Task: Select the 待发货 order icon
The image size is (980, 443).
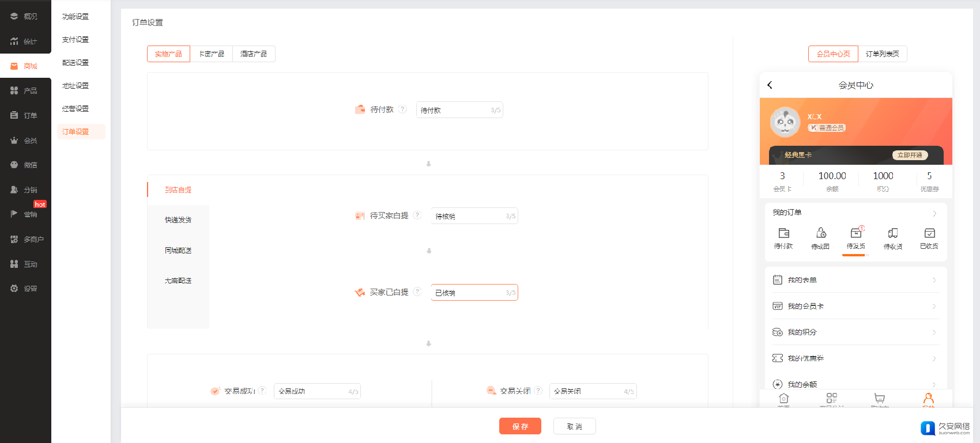Action: point(856,233)
